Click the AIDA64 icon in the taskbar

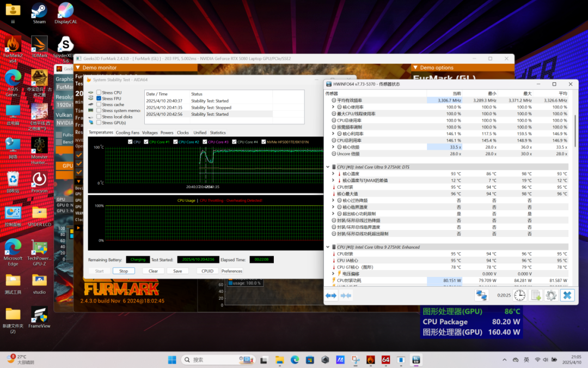click(385, 360)
